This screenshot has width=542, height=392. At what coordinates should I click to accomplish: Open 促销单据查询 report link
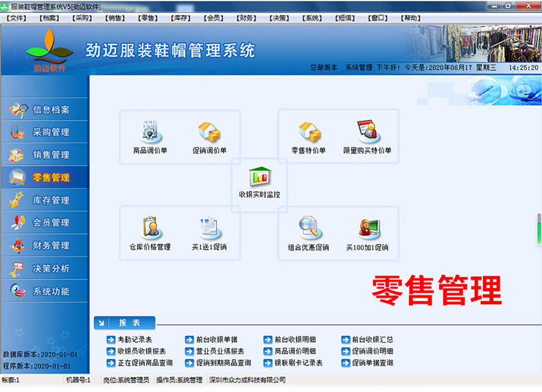pyautogui.click(x=373, y=363)
